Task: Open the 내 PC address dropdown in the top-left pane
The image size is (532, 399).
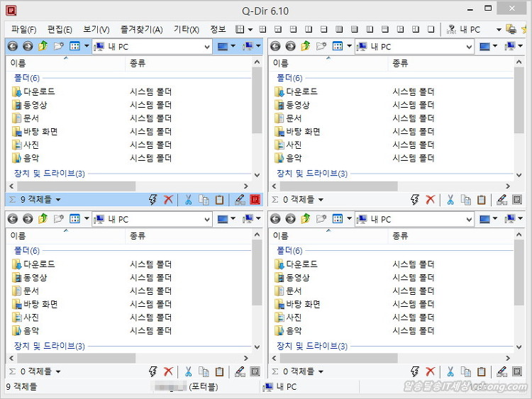Action: click(206, 47)
